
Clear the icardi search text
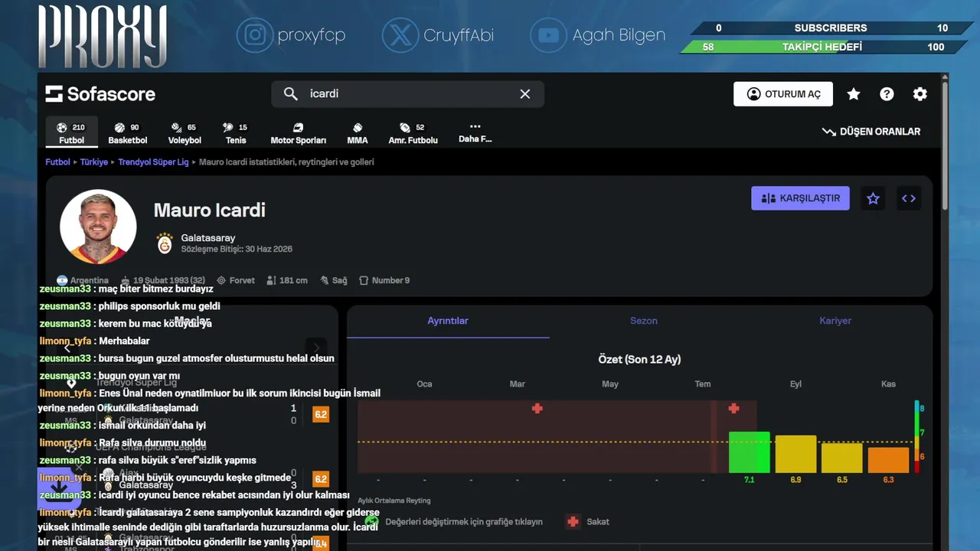[x=525, y=93]
